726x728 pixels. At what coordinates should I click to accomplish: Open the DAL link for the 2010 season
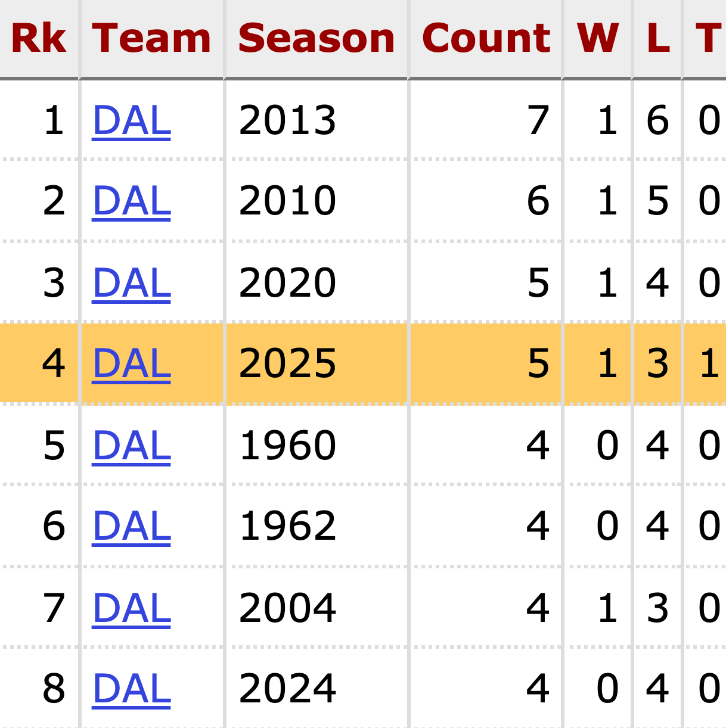[x=132, y=201]
